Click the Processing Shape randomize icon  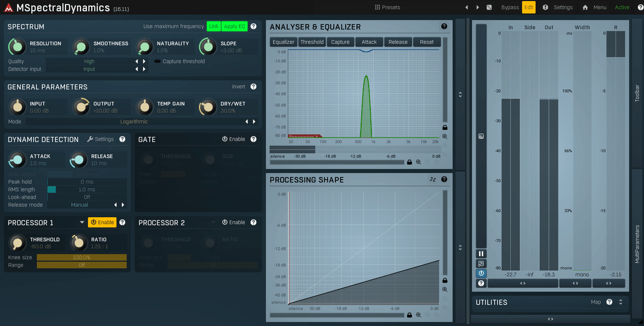point(433,180)
